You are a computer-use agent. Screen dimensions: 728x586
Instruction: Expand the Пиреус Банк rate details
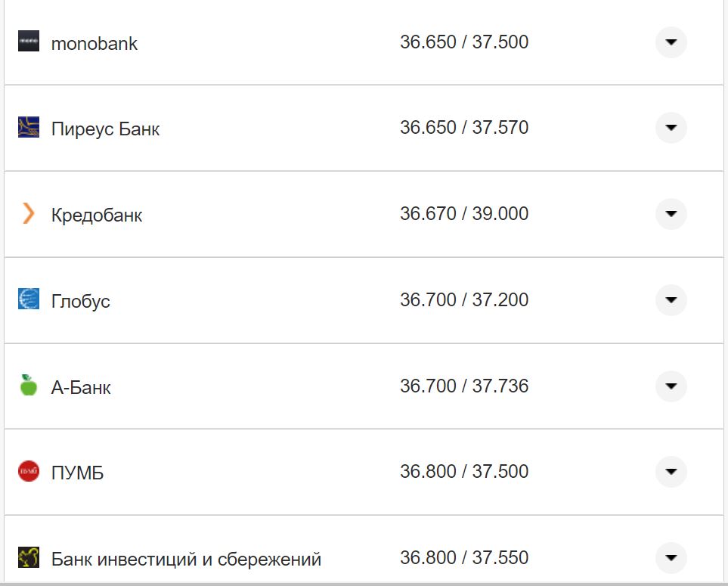(x=671, y=128)
